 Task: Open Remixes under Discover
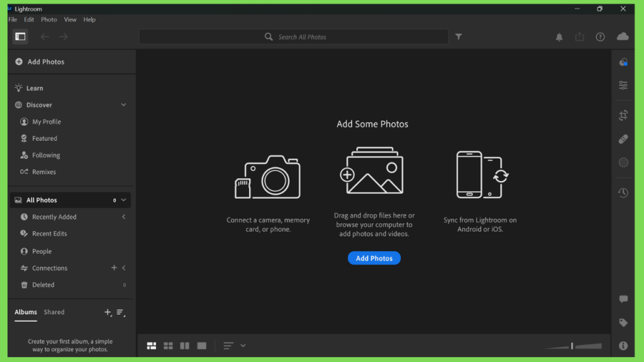[x=44, y=172]
